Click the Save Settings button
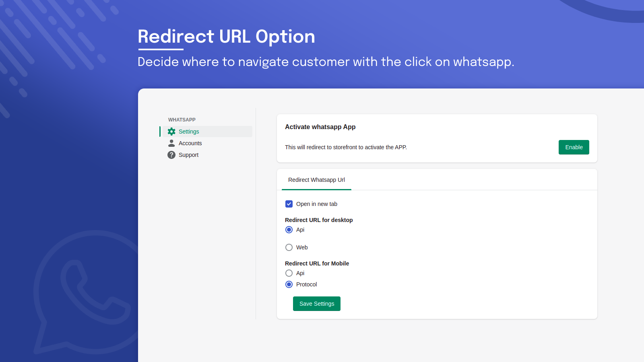Viewport: 644px width, 362px height. [x=317, y=304]
